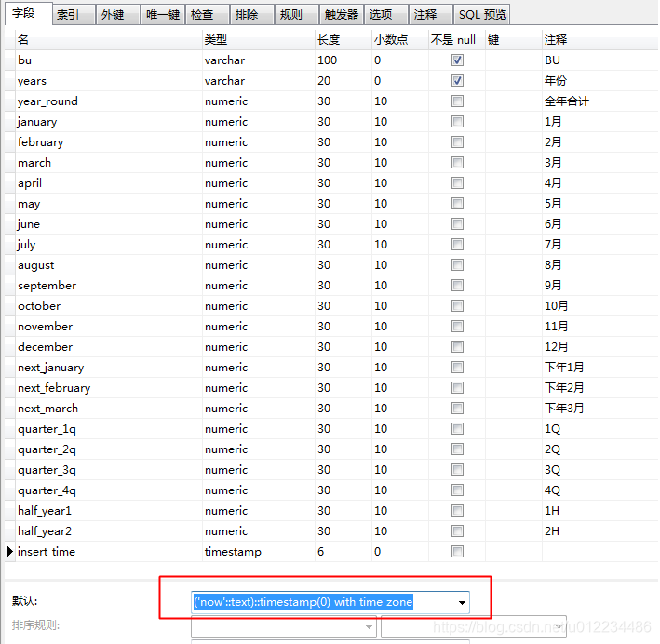The width and height of the screenshot is (660, 644).
Task: Click the 键 column header
Action: tap(514, 40)
